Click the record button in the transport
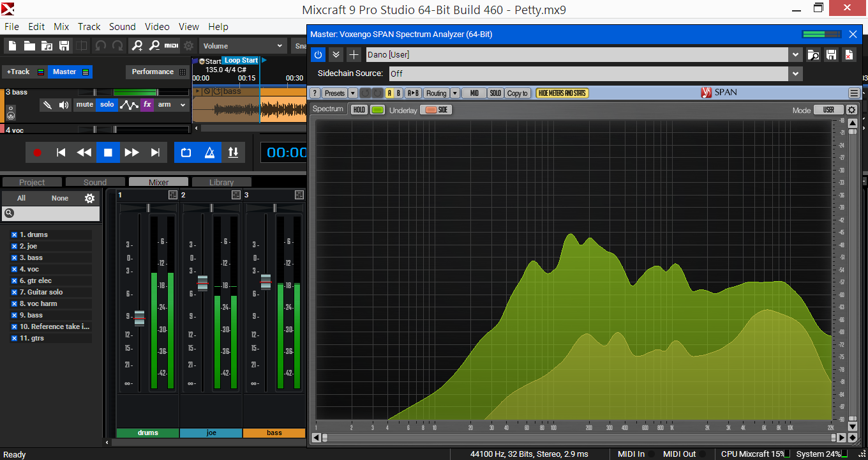 pos(37,153)
